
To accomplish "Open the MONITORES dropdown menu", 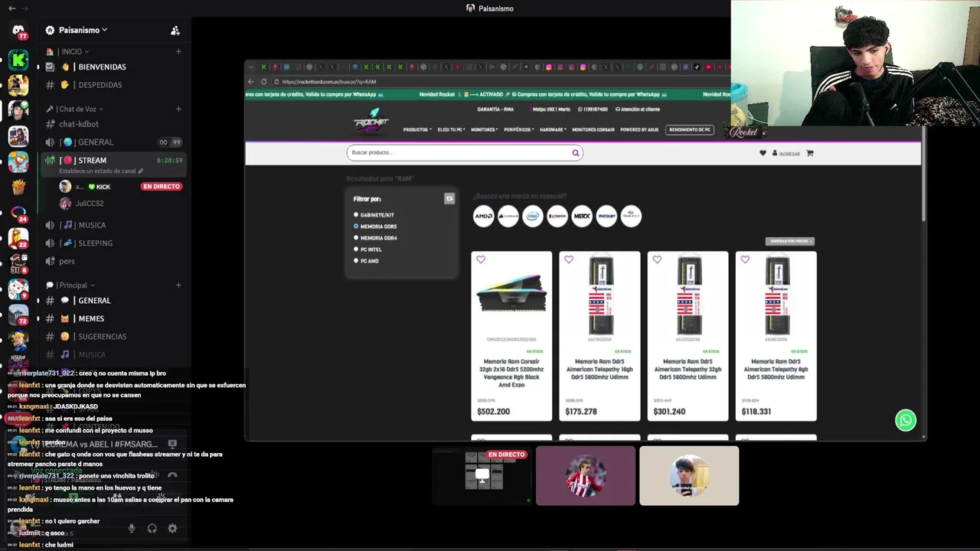I will tap(485, 130).
